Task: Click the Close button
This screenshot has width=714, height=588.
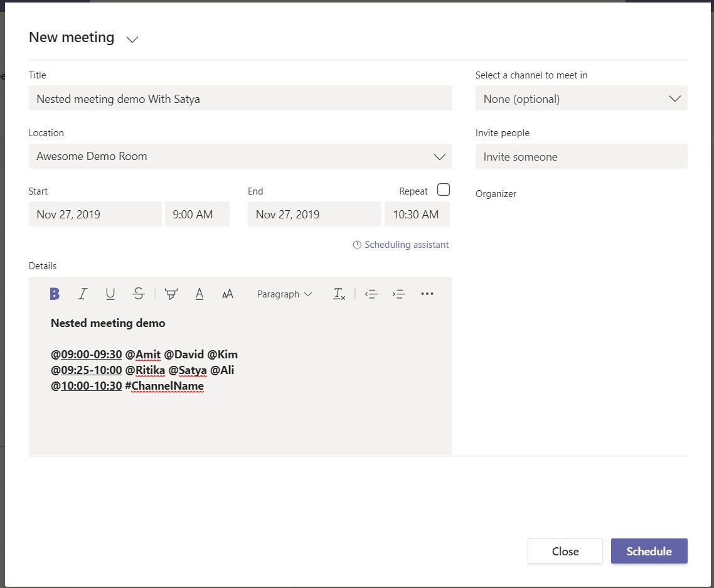Action: pyautogui.click(x=565, y=551)
